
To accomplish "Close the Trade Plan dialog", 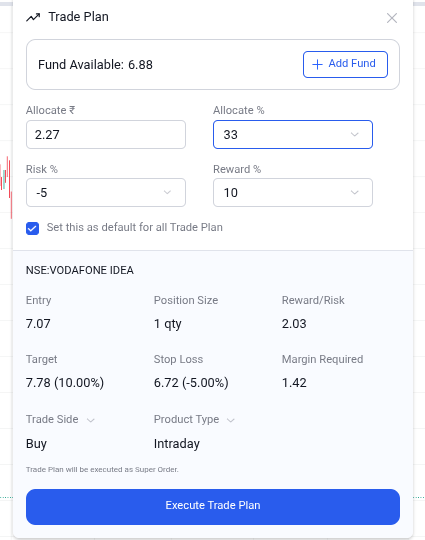I will (x=392, y=18).
